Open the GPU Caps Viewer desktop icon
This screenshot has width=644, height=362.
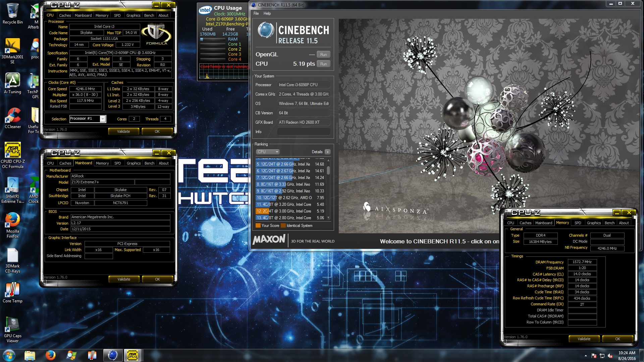click(x=12, y=330)
